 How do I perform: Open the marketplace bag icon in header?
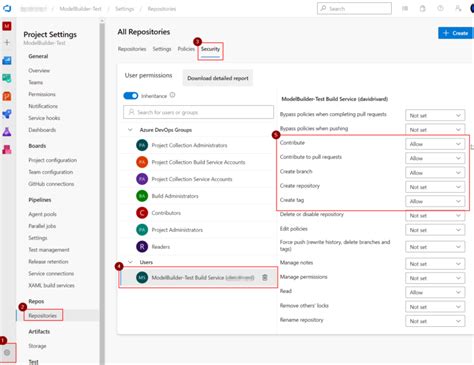tap(423, 9)
